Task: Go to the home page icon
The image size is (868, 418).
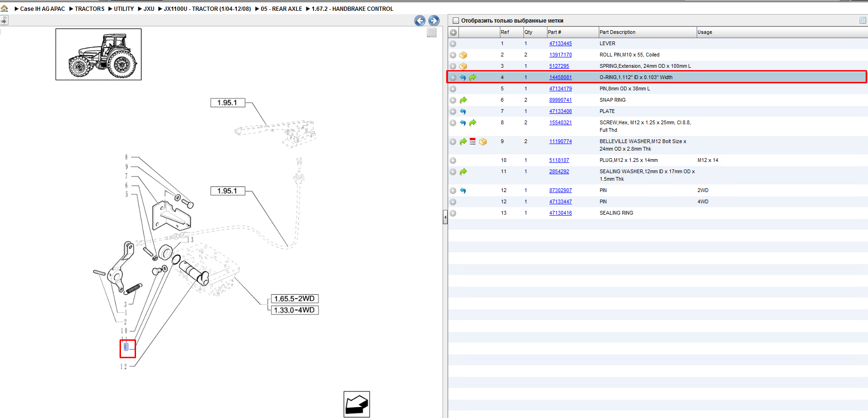Action: (4, 8)
